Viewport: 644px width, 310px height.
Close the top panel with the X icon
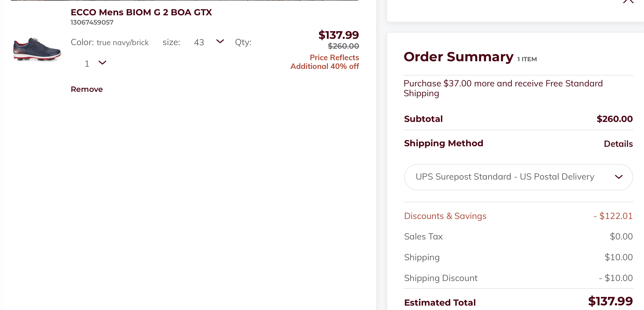pos(628,2)
